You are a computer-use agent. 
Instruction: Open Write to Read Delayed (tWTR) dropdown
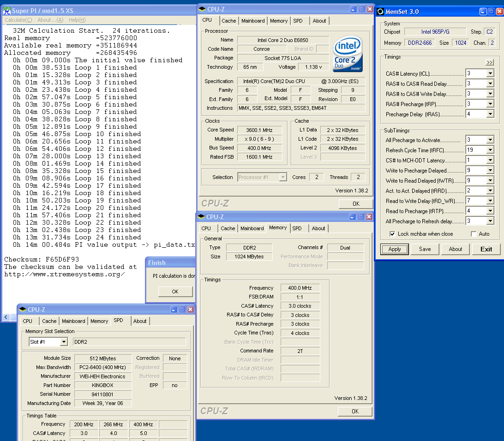click(x=490, y=180)
